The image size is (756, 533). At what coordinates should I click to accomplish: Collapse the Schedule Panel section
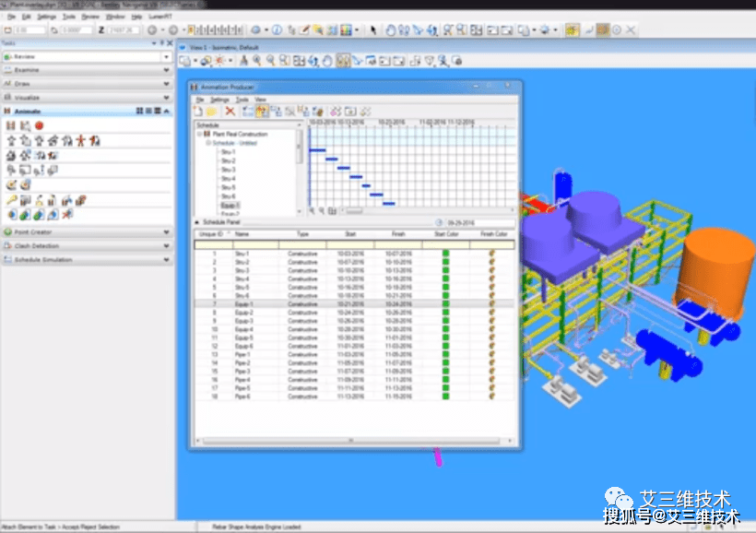coord(195,222)
